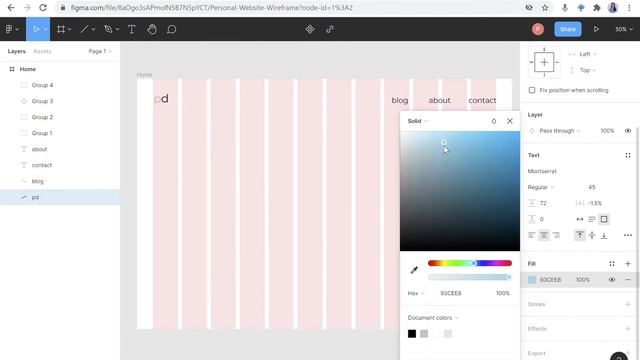Reload the browser page

[43, 7]
